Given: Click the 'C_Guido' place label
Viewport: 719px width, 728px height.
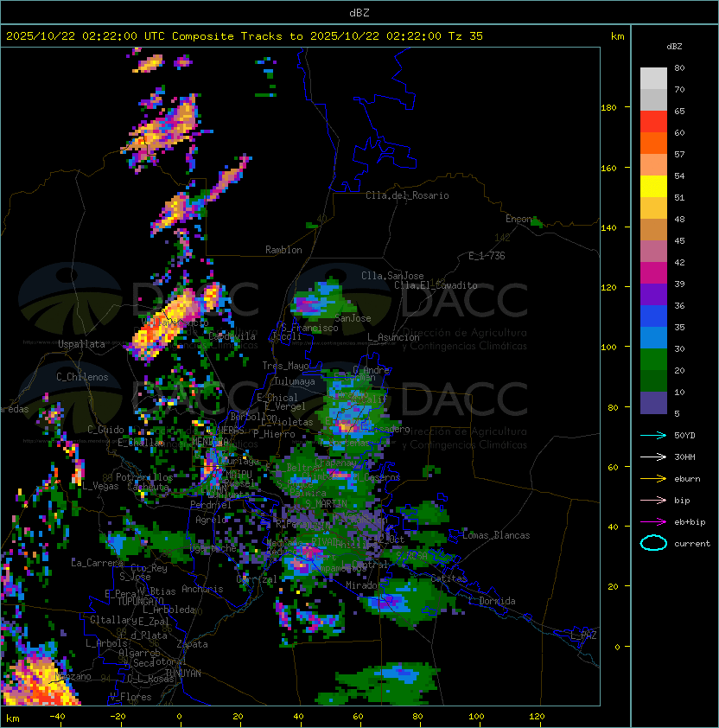Looking at the screenshot, I should pos(105,430).
